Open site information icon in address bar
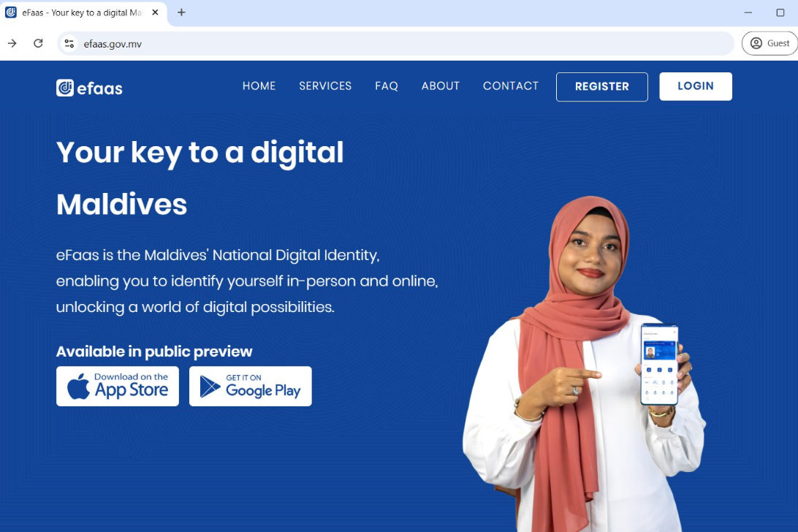The width and height of the screenshot is (798, 532). [69, 44]
